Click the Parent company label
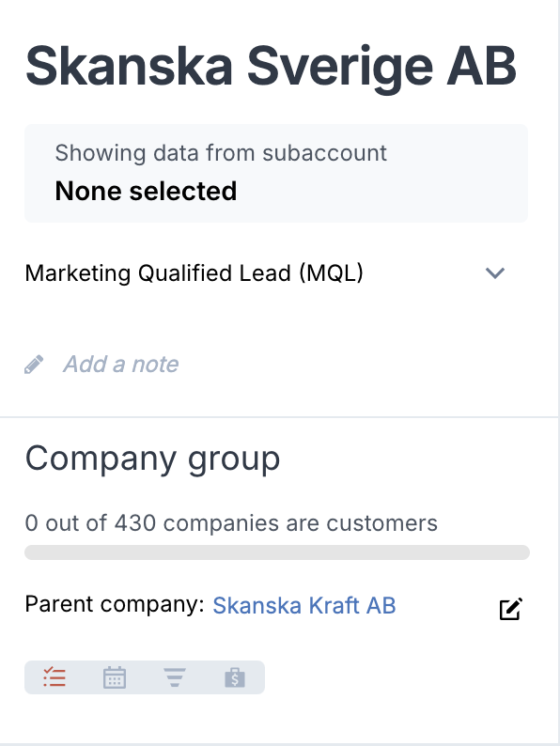 point(115,604)
